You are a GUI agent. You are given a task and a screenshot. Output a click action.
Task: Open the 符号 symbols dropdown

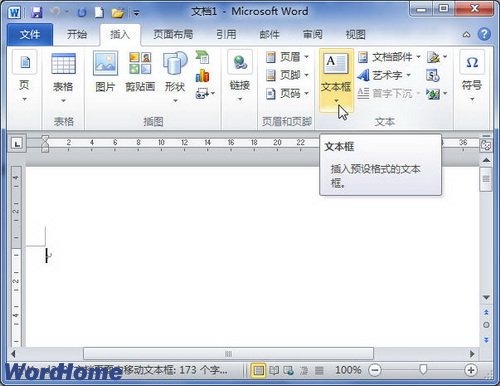[472, 76]
